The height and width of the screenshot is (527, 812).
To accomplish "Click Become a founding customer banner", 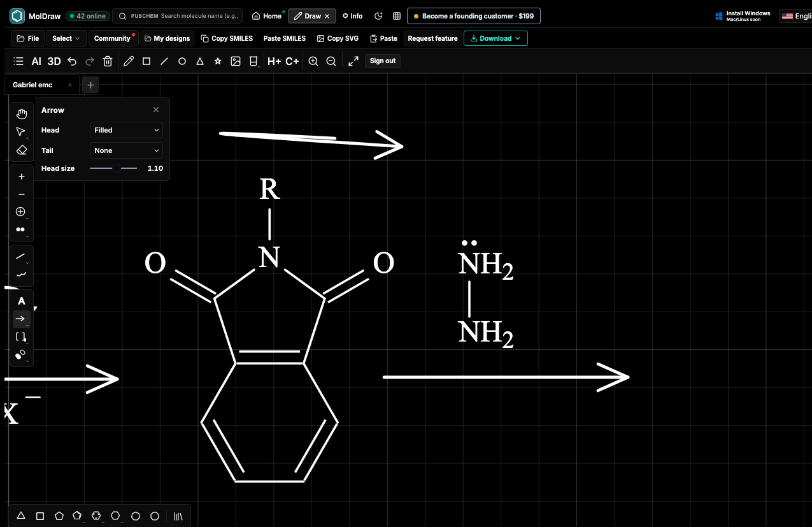I will (474, 16).
